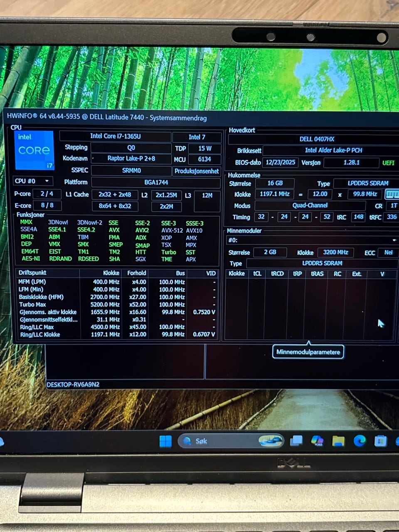Click the E-core 8 / 8 field
Screen dimensions: 399x532
pyautogui.click(x=47, y=205)
